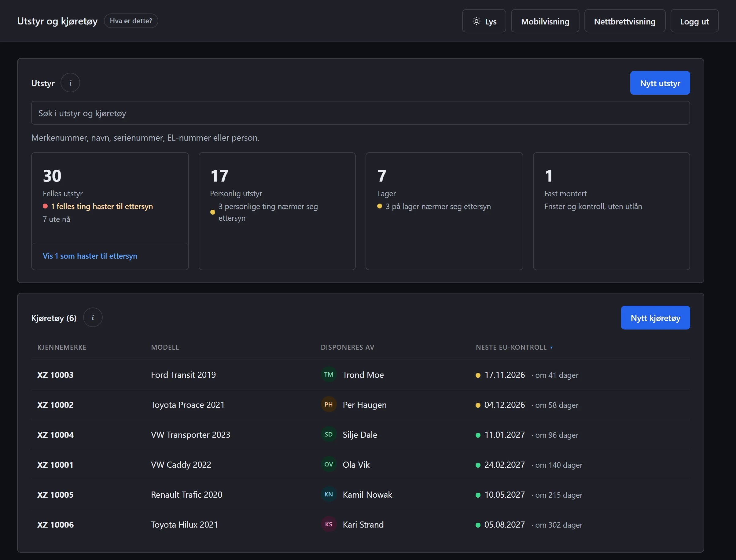The width and height of the screenshot is (736, 560).
Task: Click Nytt utstyr button
Action: (660, 83)
